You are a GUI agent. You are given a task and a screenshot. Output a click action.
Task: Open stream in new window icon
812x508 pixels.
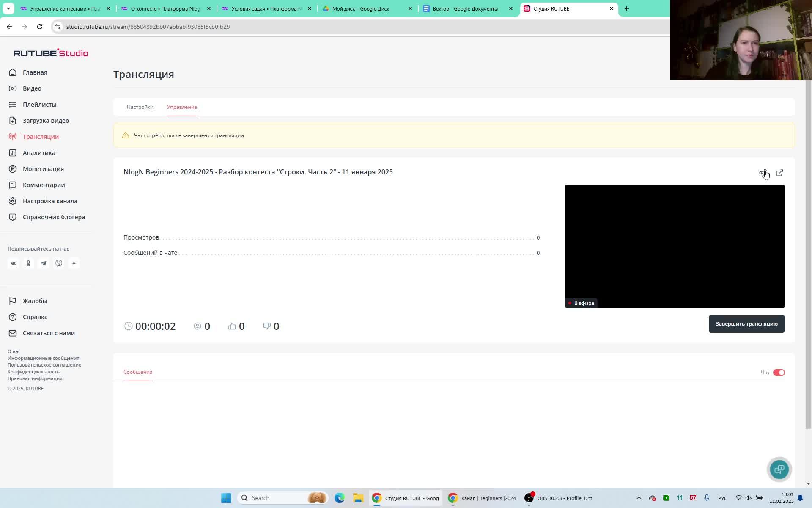pos(780,173)
